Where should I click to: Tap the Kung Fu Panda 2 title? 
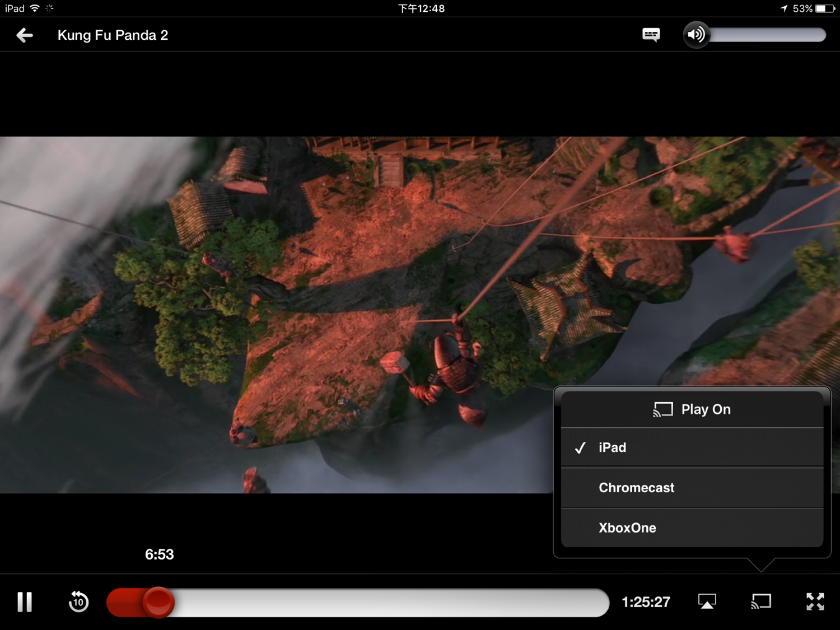113,35
